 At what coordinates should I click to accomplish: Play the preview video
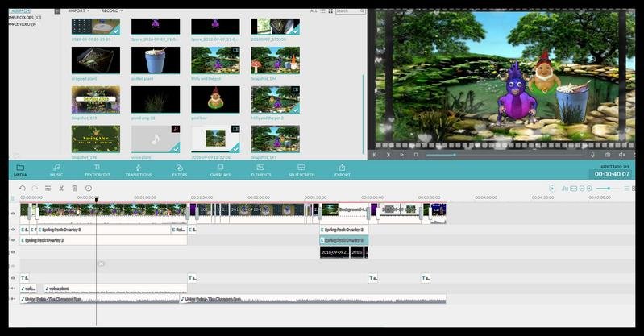(401, 155)
